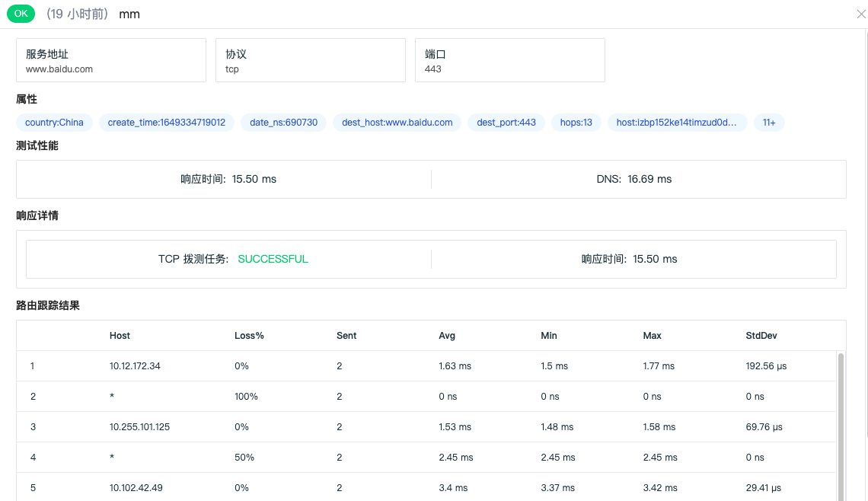Click the StdDev column header
Screen dimensions: 868x501
click(761, 336)
